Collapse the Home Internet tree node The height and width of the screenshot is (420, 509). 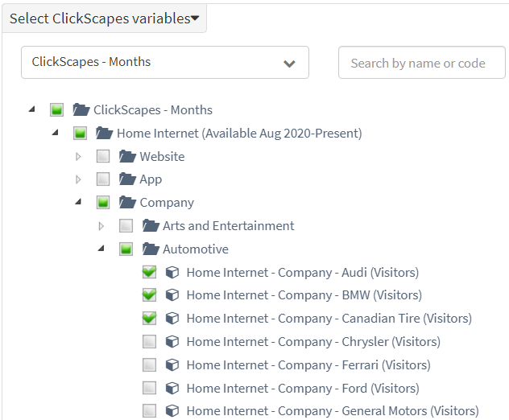click(x=56, y=132)
